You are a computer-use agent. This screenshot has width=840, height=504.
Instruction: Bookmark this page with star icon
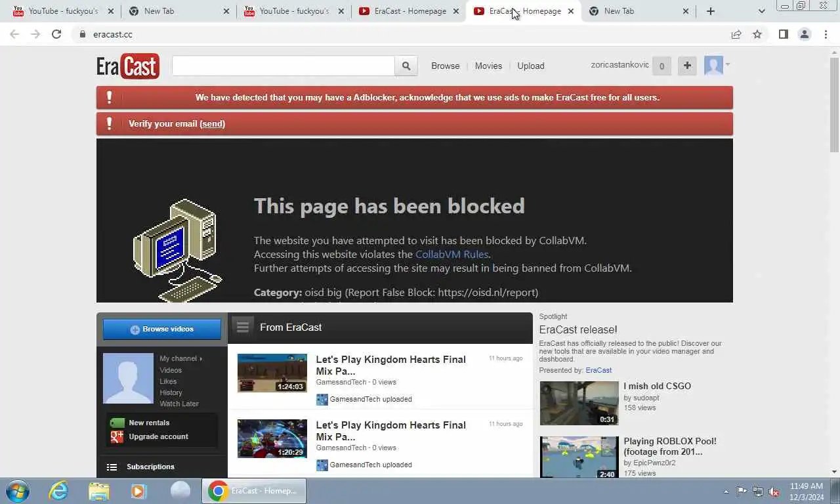[757, 34]
